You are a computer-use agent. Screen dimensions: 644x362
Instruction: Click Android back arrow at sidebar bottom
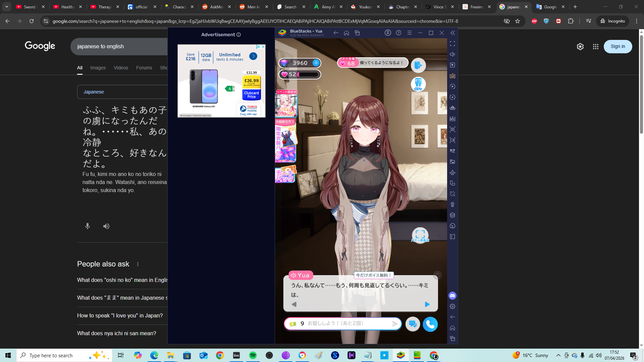[452, 317]
